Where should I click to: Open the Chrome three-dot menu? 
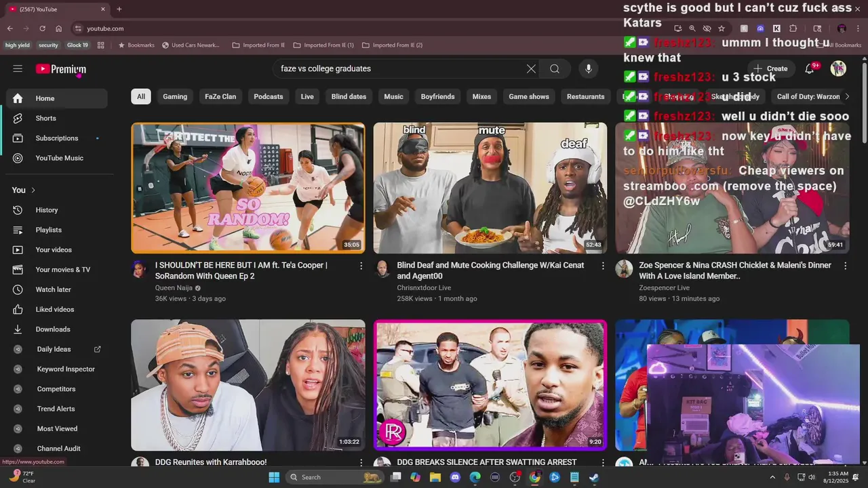857,28
